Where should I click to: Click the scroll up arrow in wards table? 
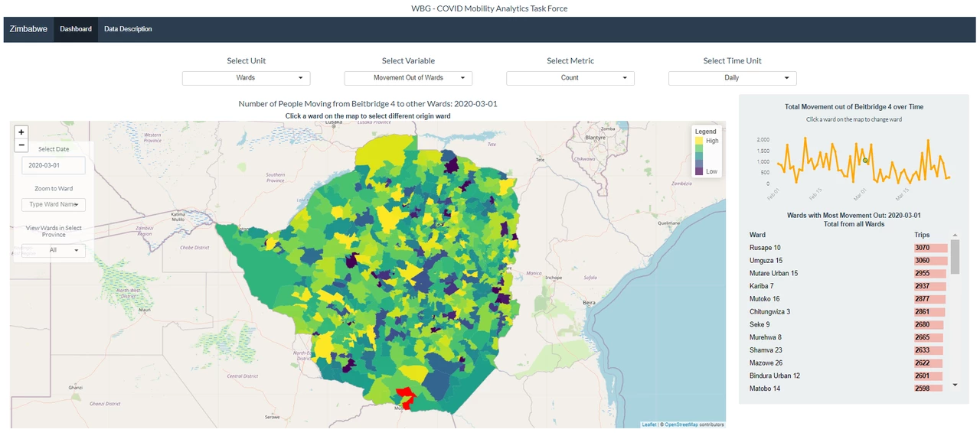pyautogui.click(x=955, y=236)
